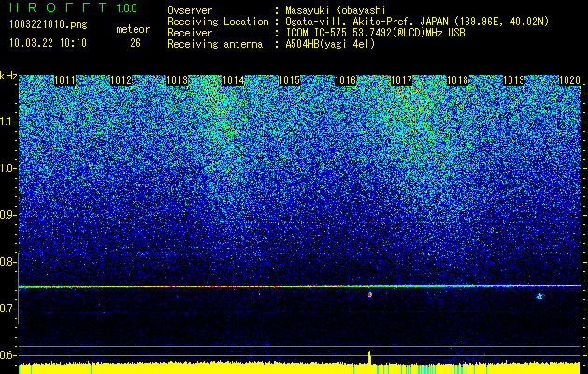The height and width of the screenshot is (374, 588).
Task: Click the 1012 time marker
Action: (x=122, y=80)
